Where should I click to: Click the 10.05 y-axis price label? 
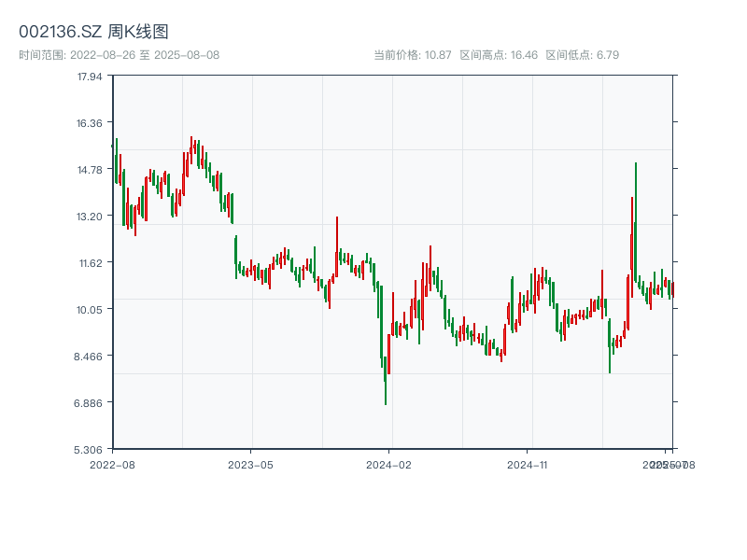pos(90,310)
